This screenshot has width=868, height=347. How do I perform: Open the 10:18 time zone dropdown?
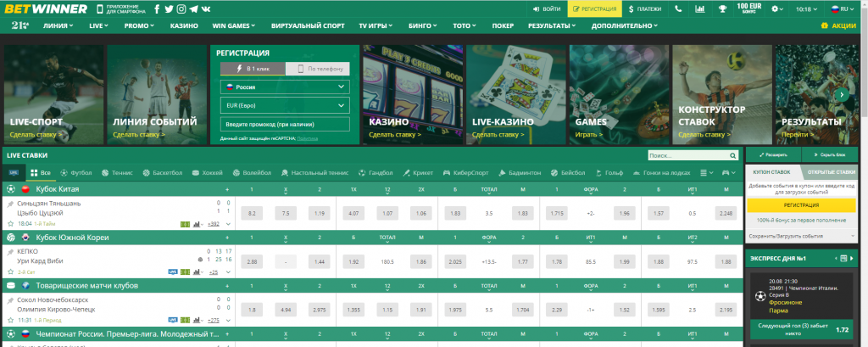807,8
